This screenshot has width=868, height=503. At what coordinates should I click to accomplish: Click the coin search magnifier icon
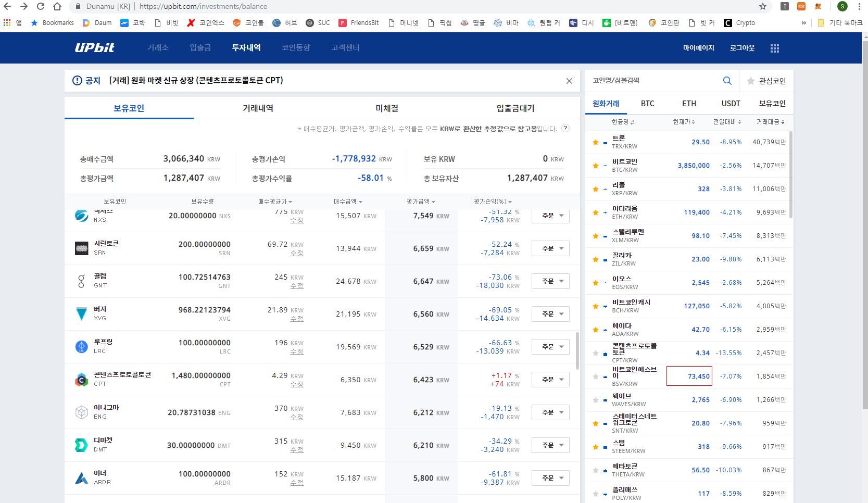point(727,81)
